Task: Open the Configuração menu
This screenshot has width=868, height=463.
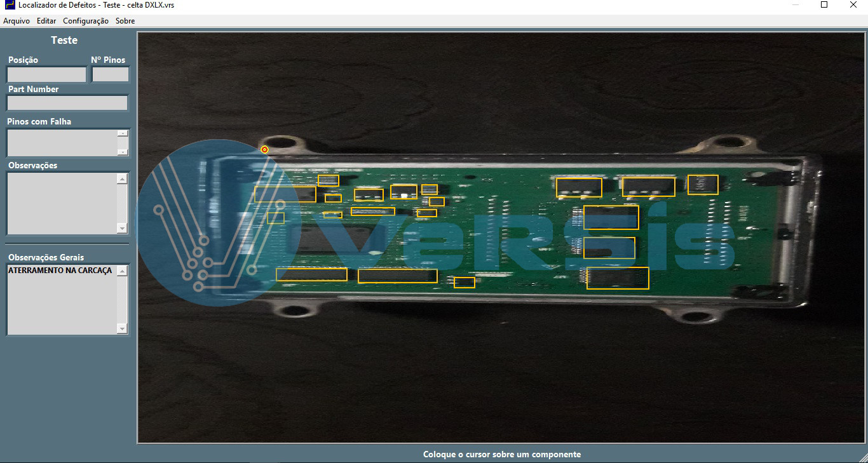Action: (86, 21)
